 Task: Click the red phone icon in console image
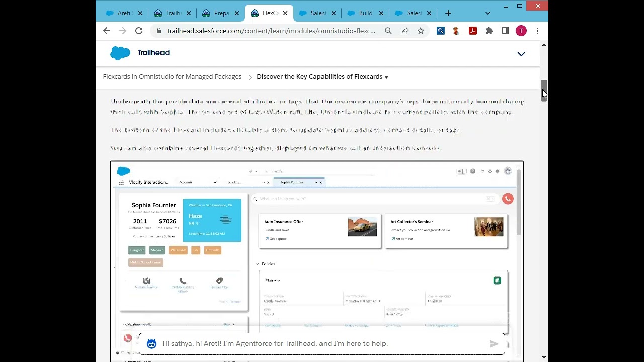pyautogui.click(x=508, y=199)
